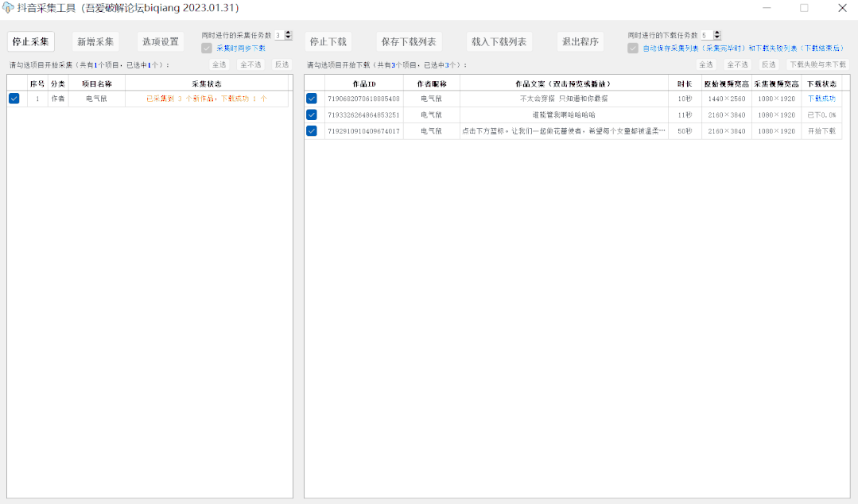The width and height of the screenshot is (858, 504).
Task: Click the 停止采集 button
Action: [x=31, y=41]
